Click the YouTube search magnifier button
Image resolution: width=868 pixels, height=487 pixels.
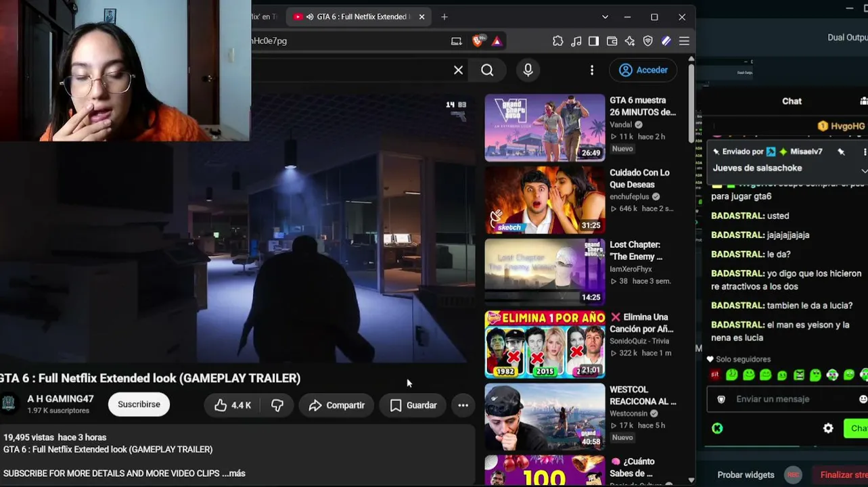[x=487, y=70]
